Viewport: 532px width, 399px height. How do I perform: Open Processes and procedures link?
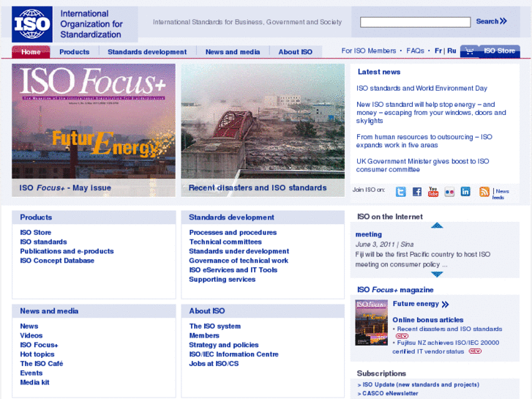coord(233,233)
